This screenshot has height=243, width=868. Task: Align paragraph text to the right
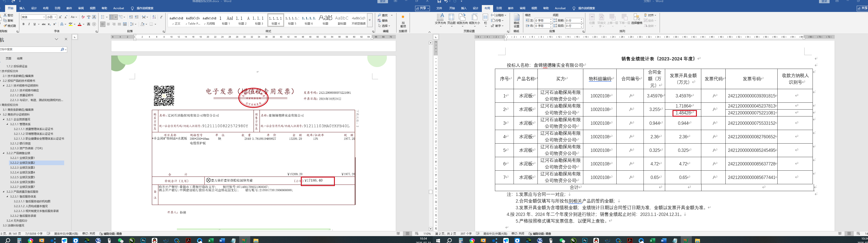point(114,24)
